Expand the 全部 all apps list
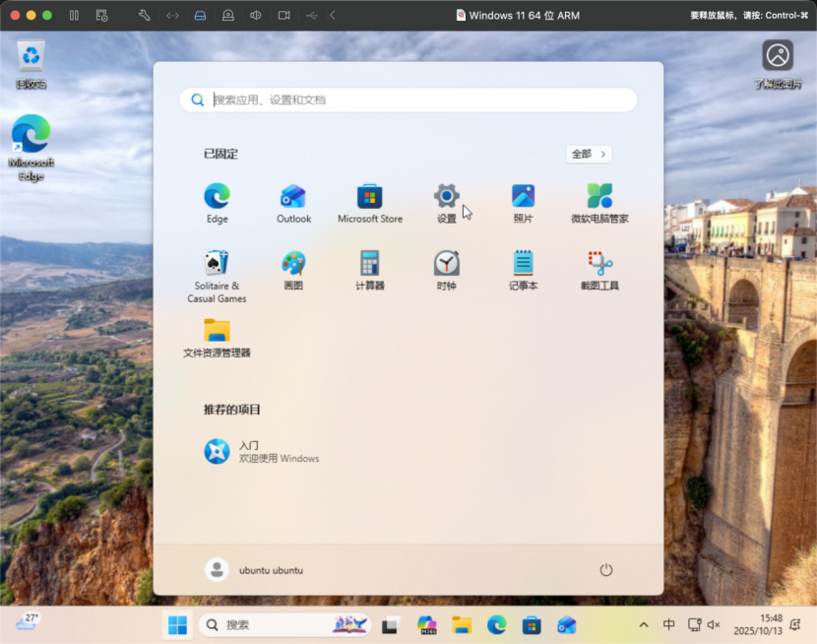817x644 pixels. tap(589, 154)
